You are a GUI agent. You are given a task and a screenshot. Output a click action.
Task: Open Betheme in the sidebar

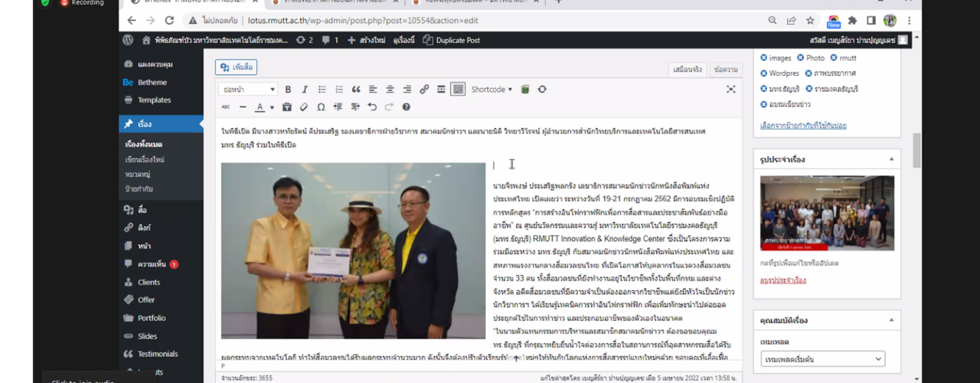[x=152, y=82]
